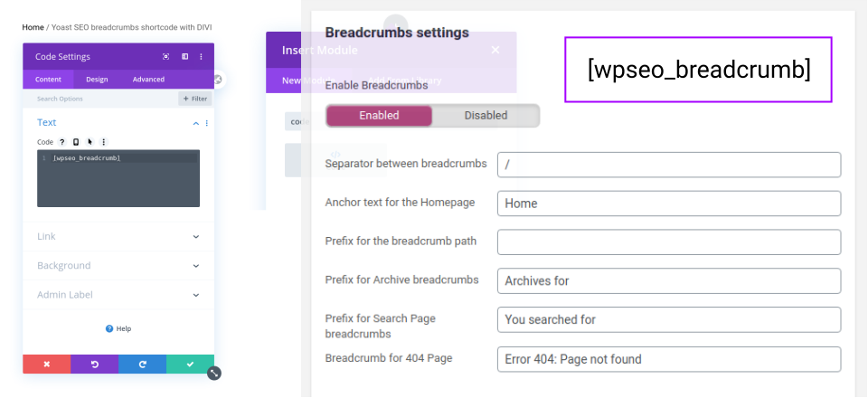This screenshot has width=868, height=398.
Task: Open Code Settings header three-dot menu
Action: coord(201,56)
